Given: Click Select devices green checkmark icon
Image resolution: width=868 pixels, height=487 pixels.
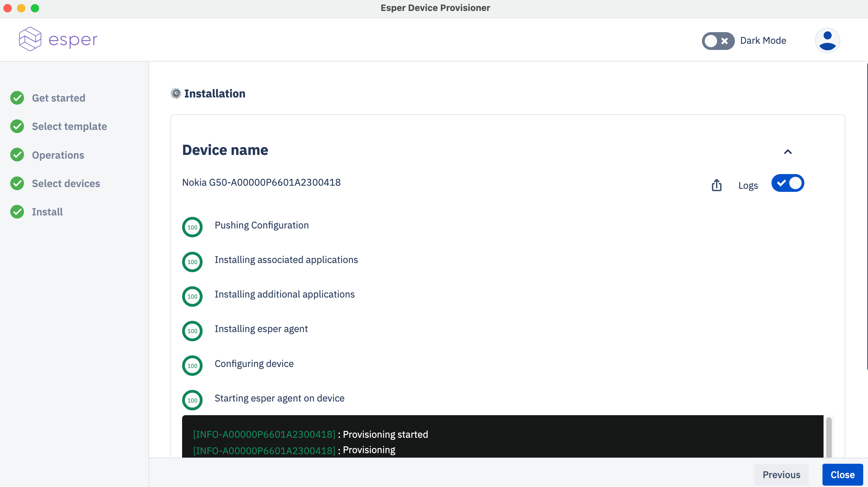Looking at the screenshot, I should (x=17, y=183).
